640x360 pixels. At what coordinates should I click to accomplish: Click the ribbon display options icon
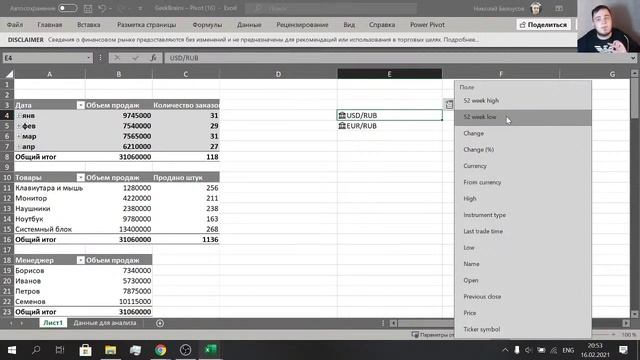[x=559, y=8]
